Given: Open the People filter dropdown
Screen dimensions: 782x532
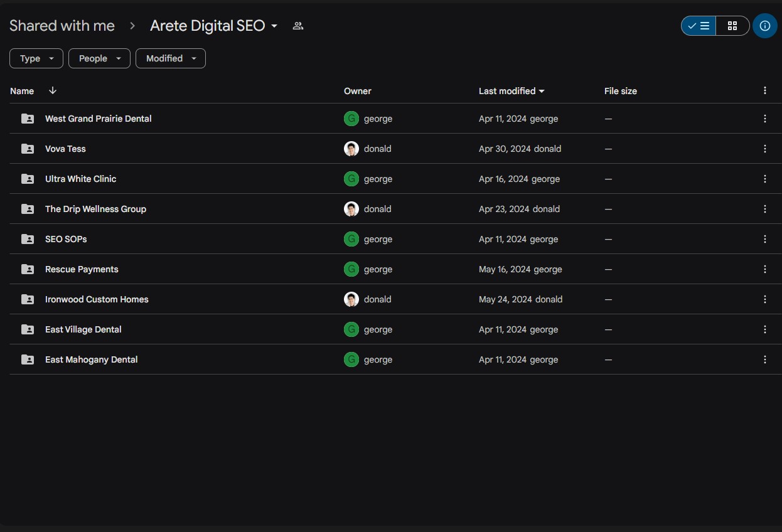Looking at the screenshot, I should [x=99, y=58].
